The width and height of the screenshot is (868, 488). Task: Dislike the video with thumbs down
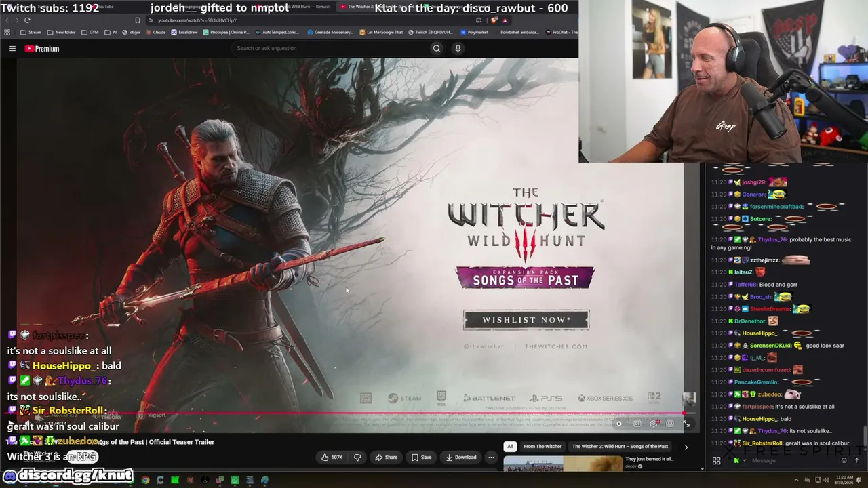(x=357, y=457)
